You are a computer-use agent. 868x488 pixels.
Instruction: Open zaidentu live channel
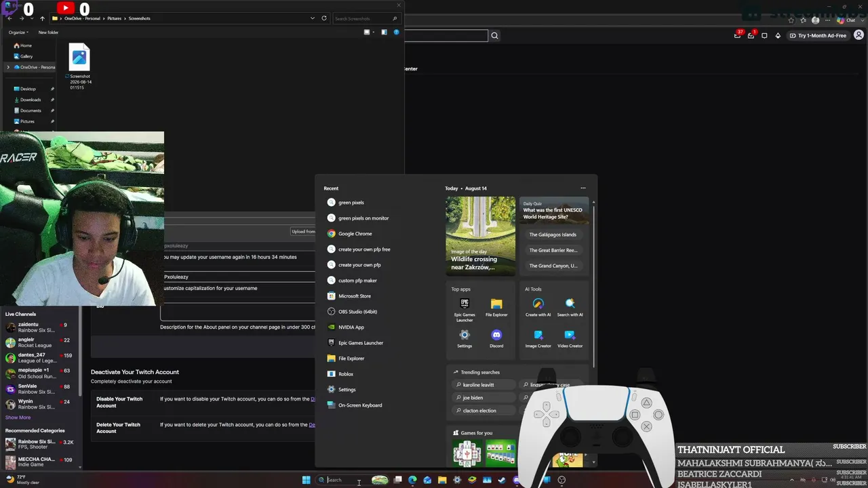[x=39, y=327]
